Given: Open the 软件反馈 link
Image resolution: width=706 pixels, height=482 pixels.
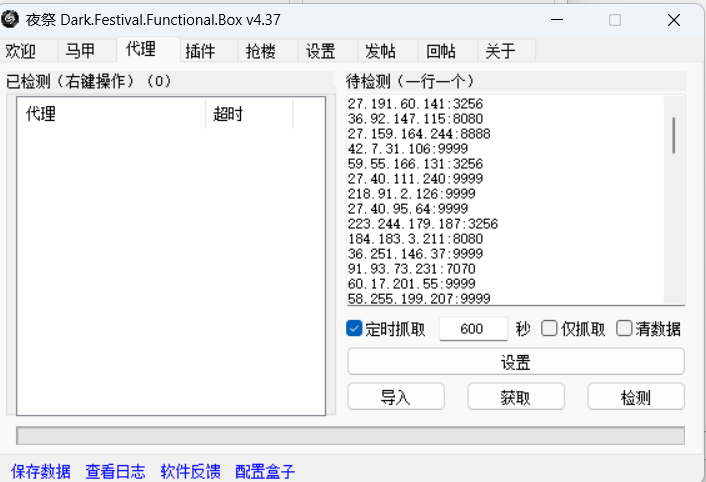Looking at the screenshot, I should click(190, 471).
